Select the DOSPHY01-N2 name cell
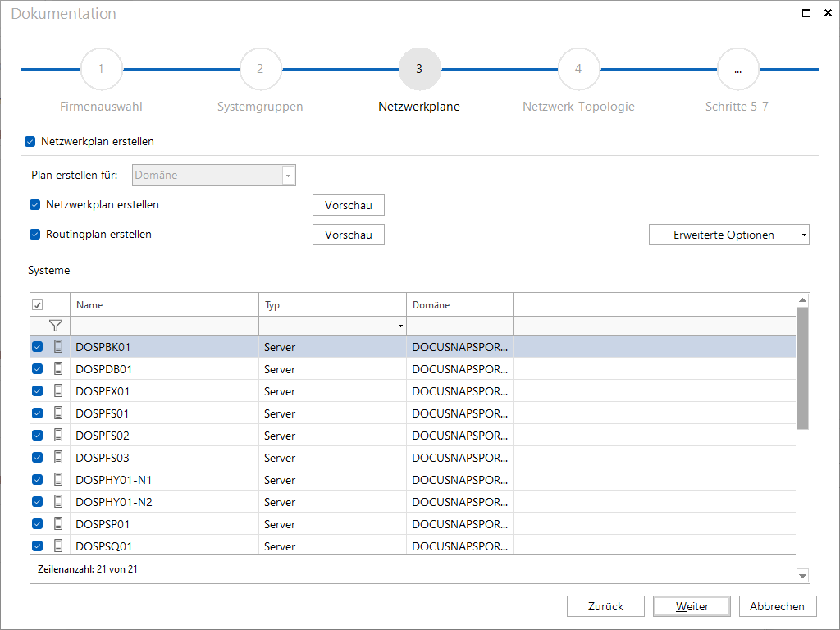 click(164, 502)
